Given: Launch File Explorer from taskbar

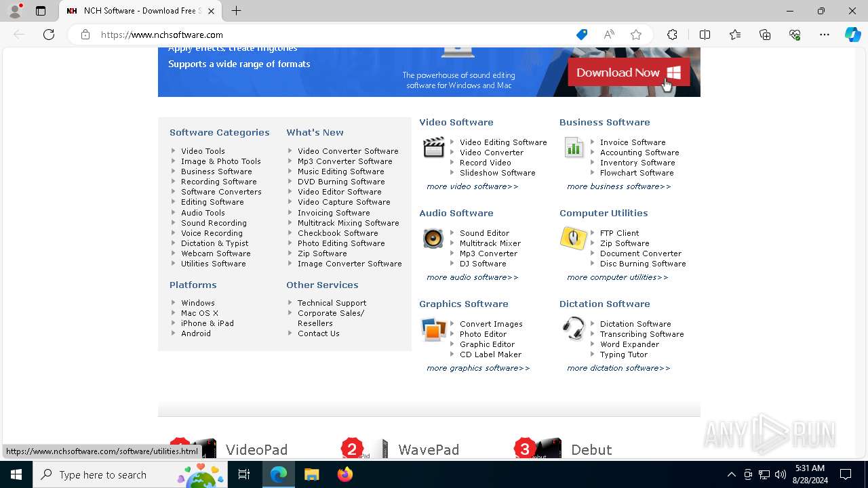Looking at the screenshot, I should tap(311, 474).
